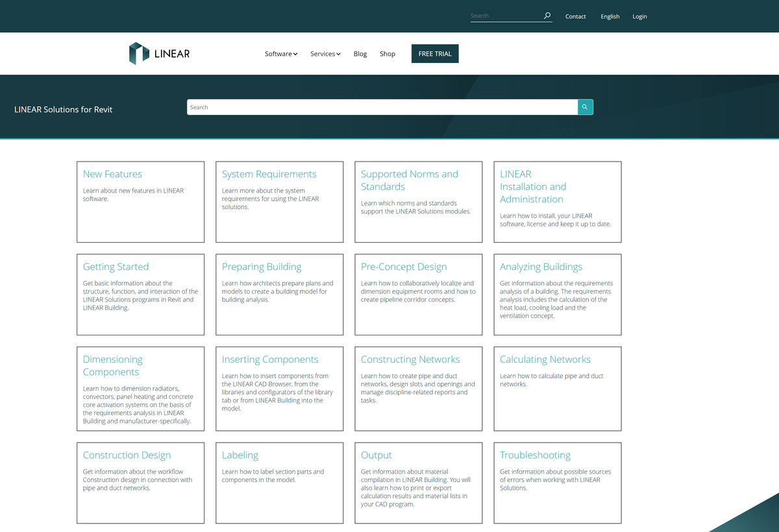Click the FREE TRIAL button
Image resolution: width=779 pixels, height=532 pixels.
coord(435,54)
